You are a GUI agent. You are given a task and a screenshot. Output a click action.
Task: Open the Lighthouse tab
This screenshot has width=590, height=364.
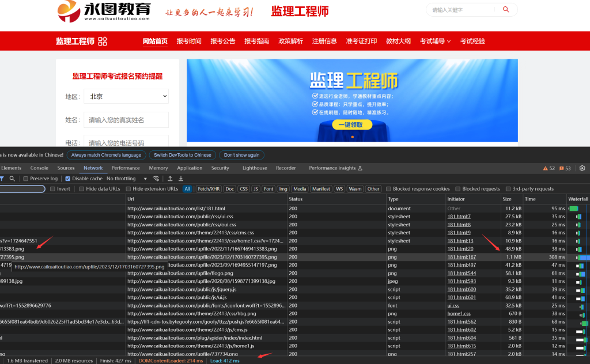[255, 168]
